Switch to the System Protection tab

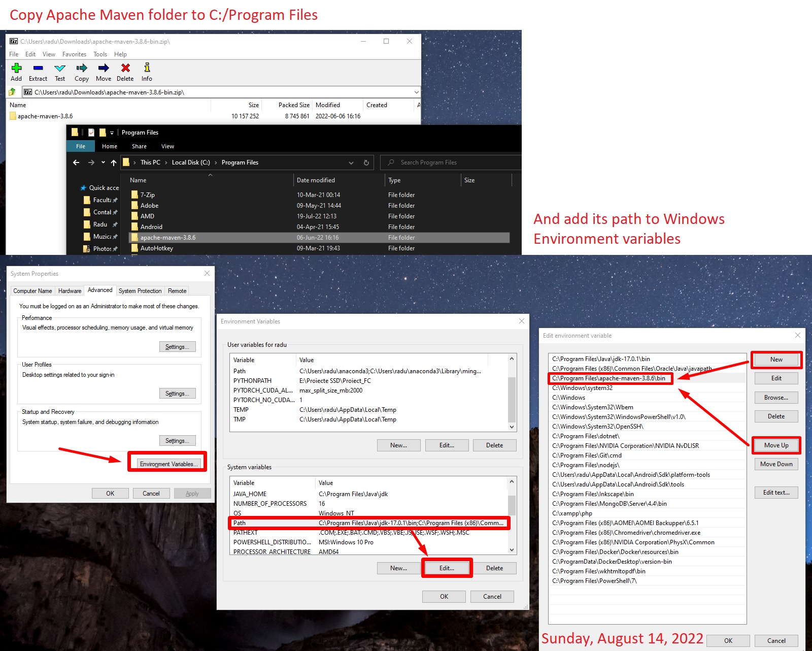tap(140, 291)
